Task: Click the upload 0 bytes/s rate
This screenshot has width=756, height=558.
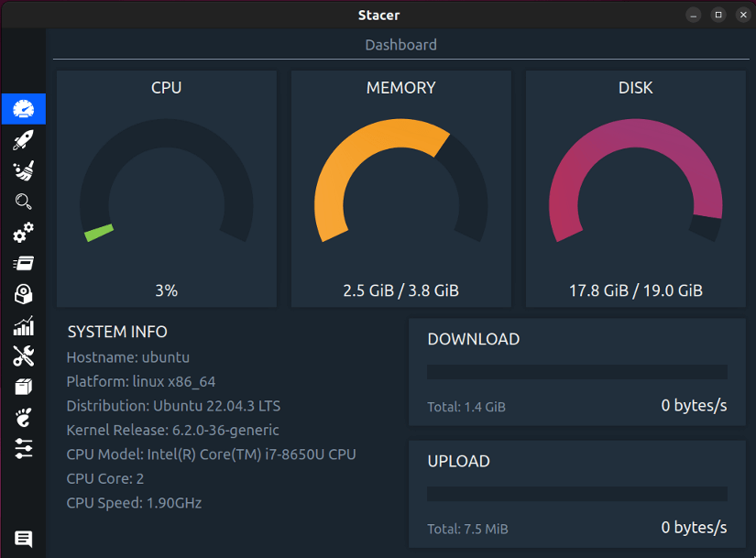Action: (x=694, y=528)
